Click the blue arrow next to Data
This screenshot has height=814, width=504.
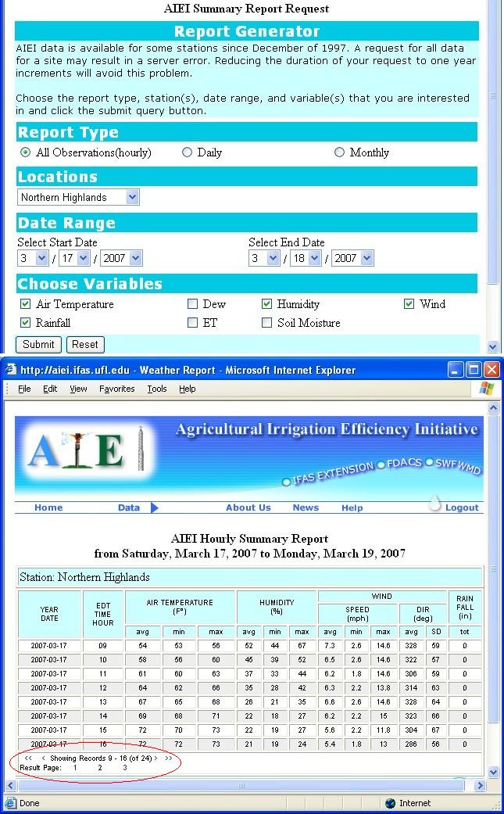154,507
